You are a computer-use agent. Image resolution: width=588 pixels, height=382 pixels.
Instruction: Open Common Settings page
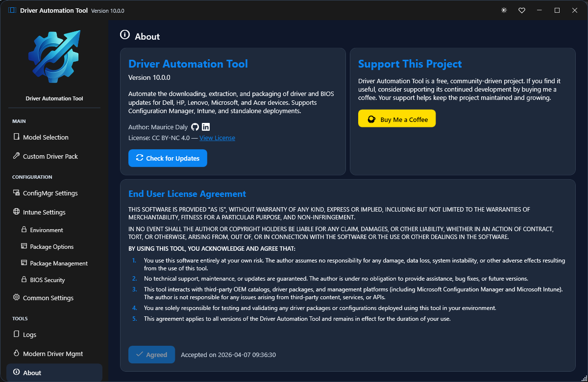[x=54, y=298]
